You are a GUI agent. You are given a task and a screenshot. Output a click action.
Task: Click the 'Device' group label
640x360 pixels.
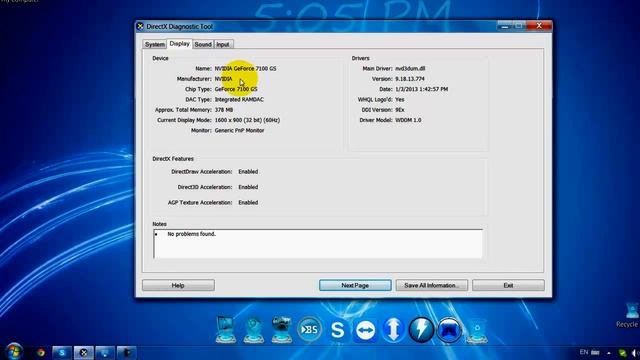coord(160,58)
